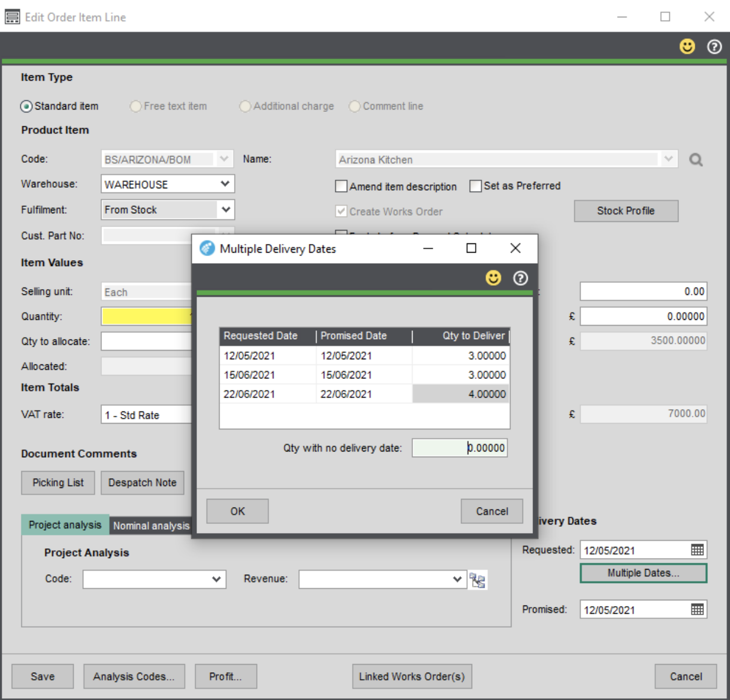Open help in Multiple Delivery Dates dialog
Image resolution: width=730 pixels, height=700 pixels.
(520, 278)
